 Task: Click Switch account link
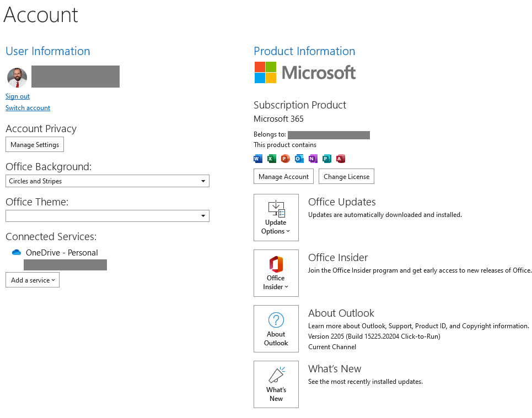tap(28, 108)
